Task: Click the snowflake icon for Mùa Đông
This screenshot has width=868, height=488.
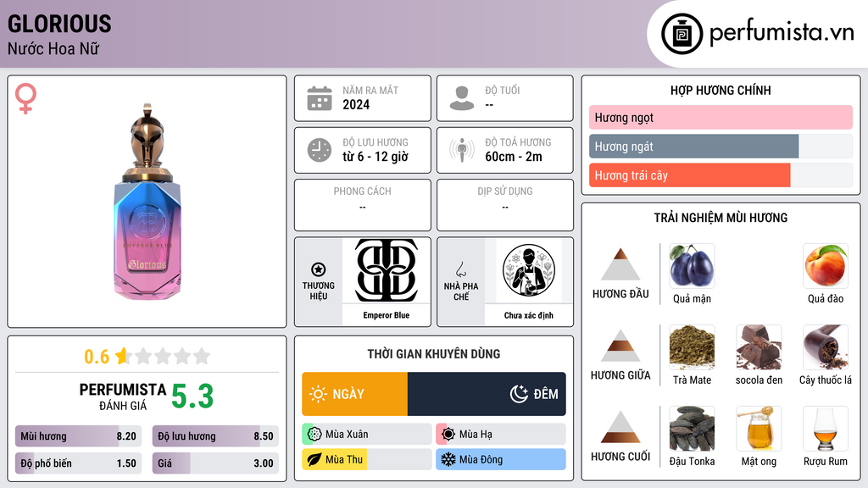Action: click(448, 459)
